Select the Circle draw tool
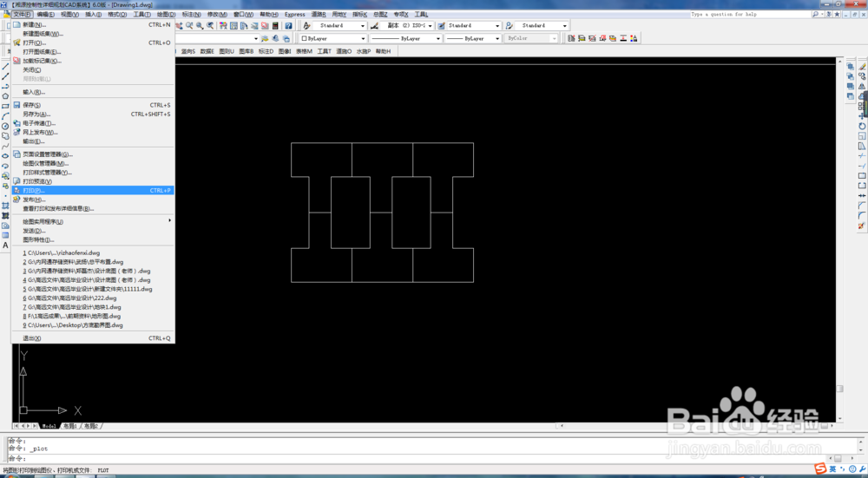The height and width of the screenshot is (478, 868). click(5, 126)
